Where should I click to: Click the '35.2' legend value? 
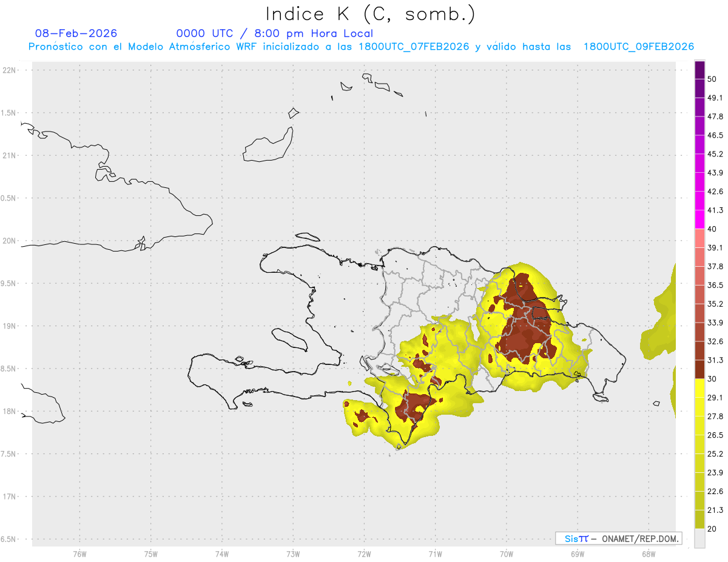715,304
